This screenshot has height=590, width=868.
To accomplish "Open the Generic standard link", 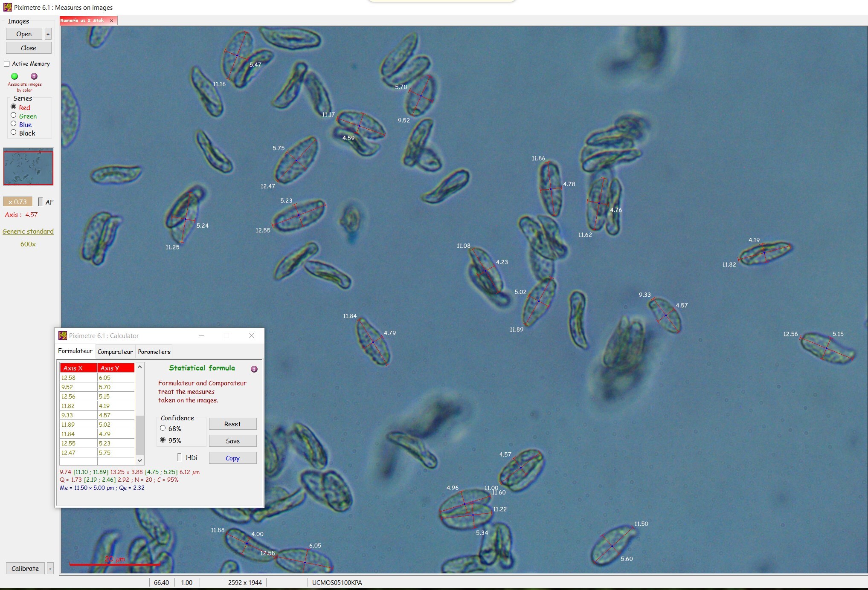I will tap(28, 231).
